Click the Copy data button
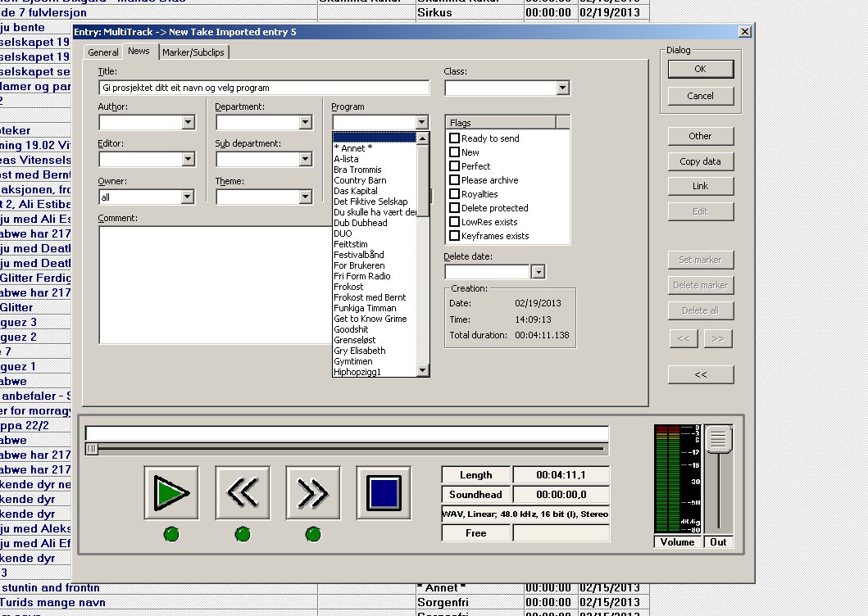Viewport: 868px width, 616px height. click(701, 161)
